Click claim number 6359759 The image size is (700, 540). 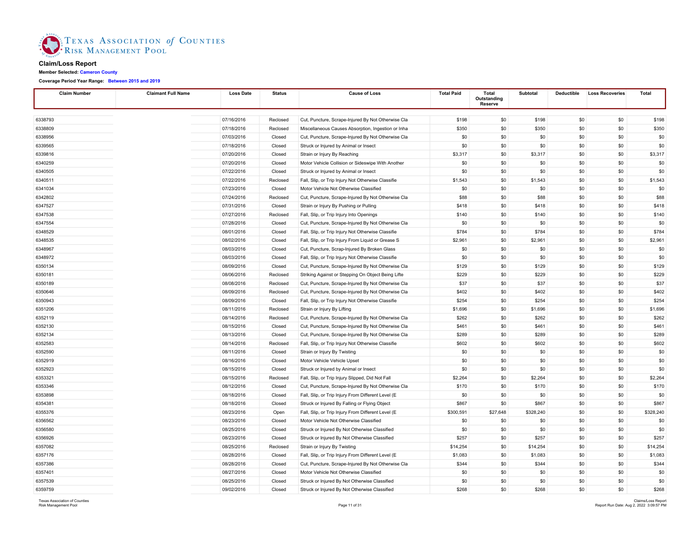[45, 490]
